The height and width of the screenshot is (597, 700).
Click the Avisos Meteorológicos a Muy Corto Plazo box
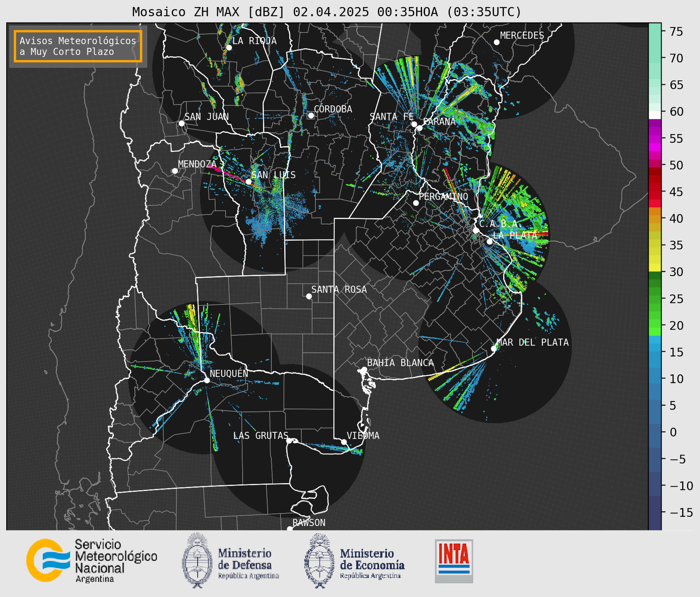tap(78, 46)
